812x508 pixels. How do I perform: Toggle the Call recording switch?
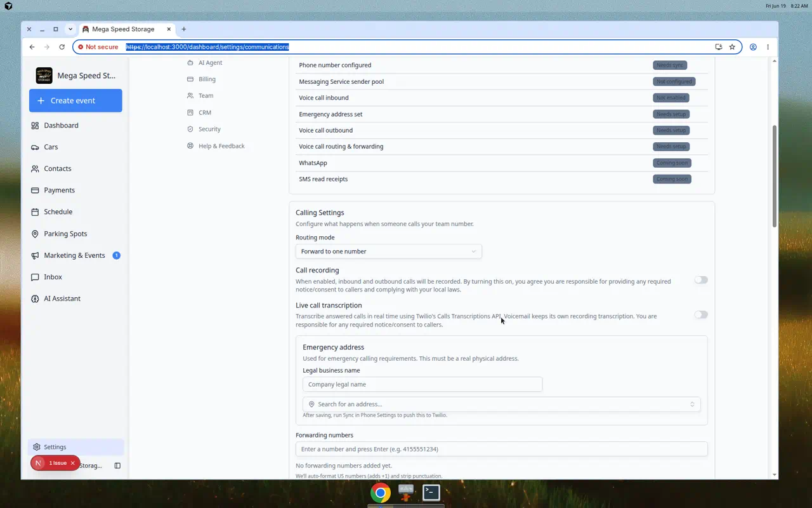tap(701, 280)
